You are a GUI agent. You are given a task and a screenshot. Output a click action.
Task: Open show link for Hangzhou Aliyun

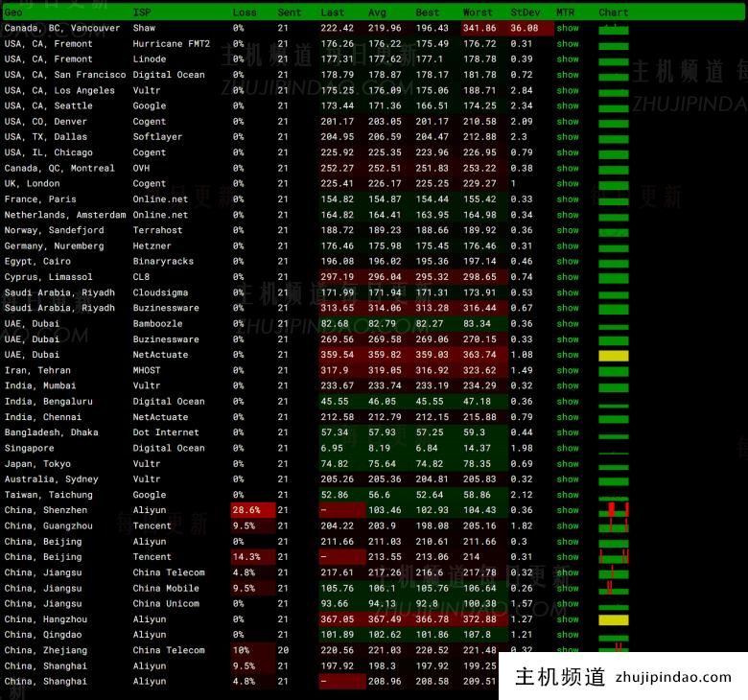[567, 619]
